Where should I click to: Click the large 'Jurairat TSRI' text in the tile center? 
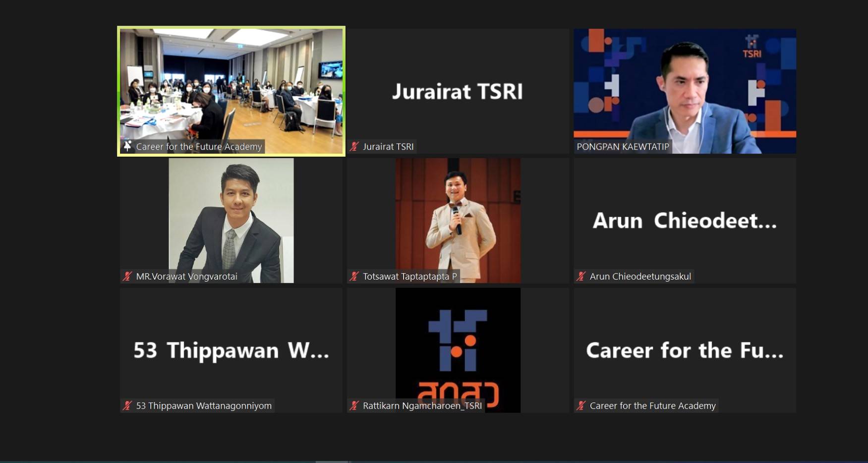click(x=458, y=91)
